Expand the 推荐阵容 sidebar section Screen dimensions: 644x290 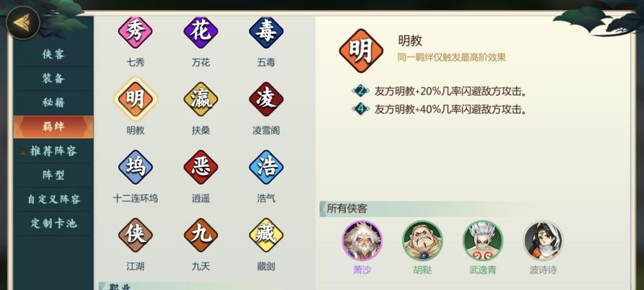[54, 151]
